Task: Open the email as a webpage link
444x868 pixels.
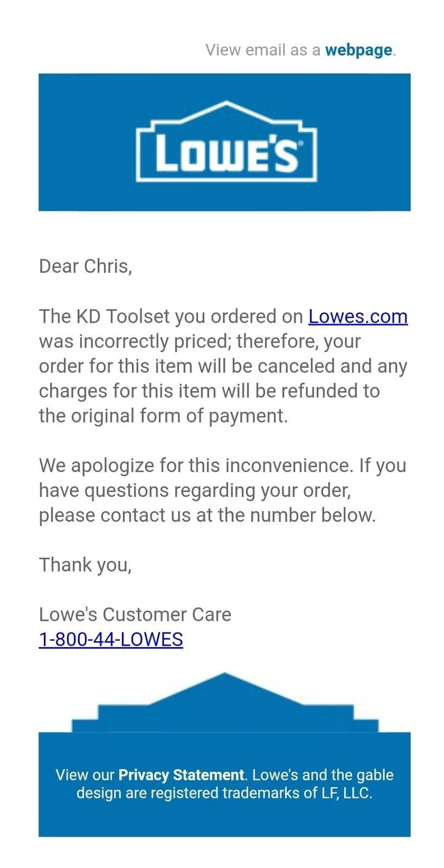Action: (358, 50)
